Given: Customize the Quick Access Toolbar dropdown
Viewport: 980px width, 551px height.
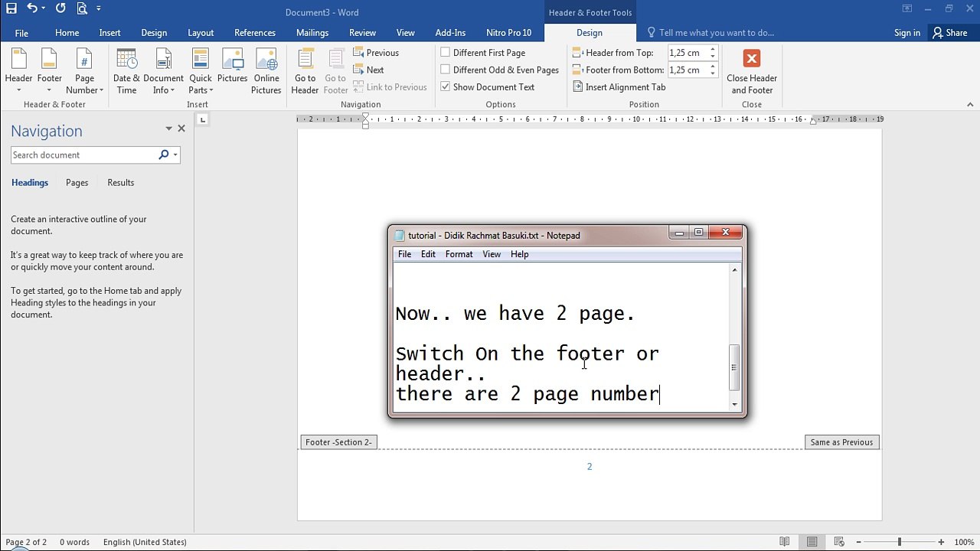Looking at the screenshot, I should 99,8.
